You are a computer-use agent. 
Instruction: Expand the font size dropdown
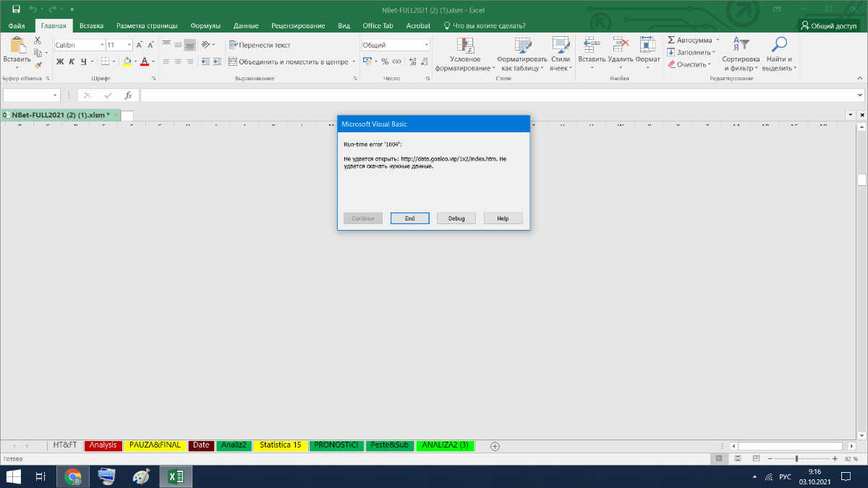pos(122,45)
